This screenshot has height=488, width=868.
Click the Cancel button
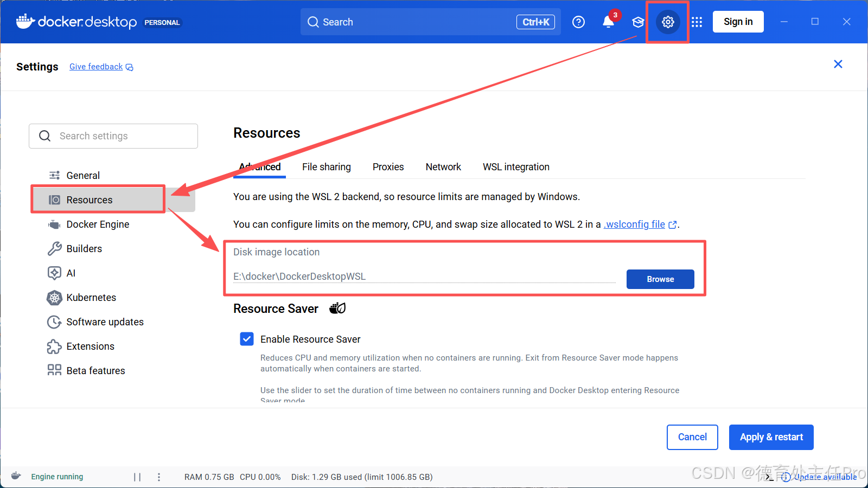tap(692, 437)
